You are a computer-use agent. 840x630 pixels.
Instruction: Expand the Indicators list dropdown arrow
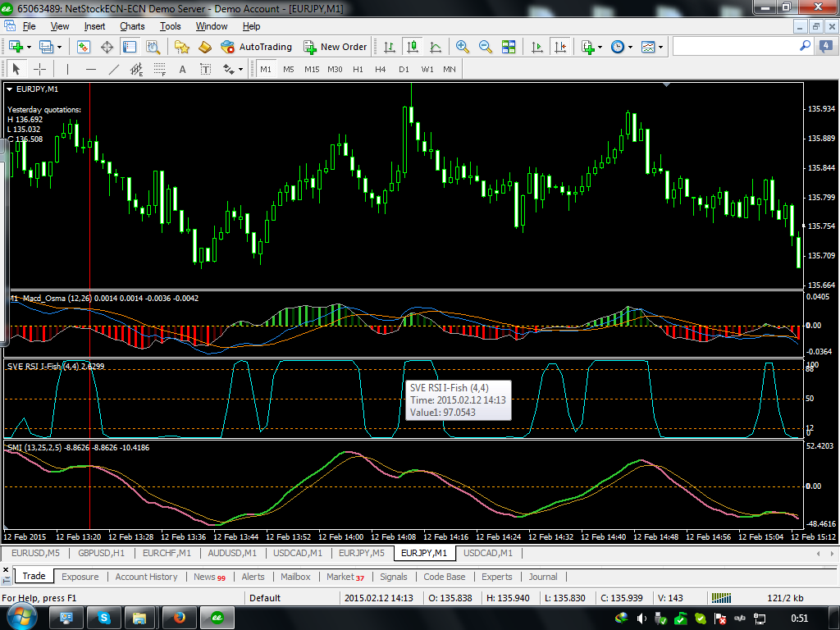click(x=600, y=47)
